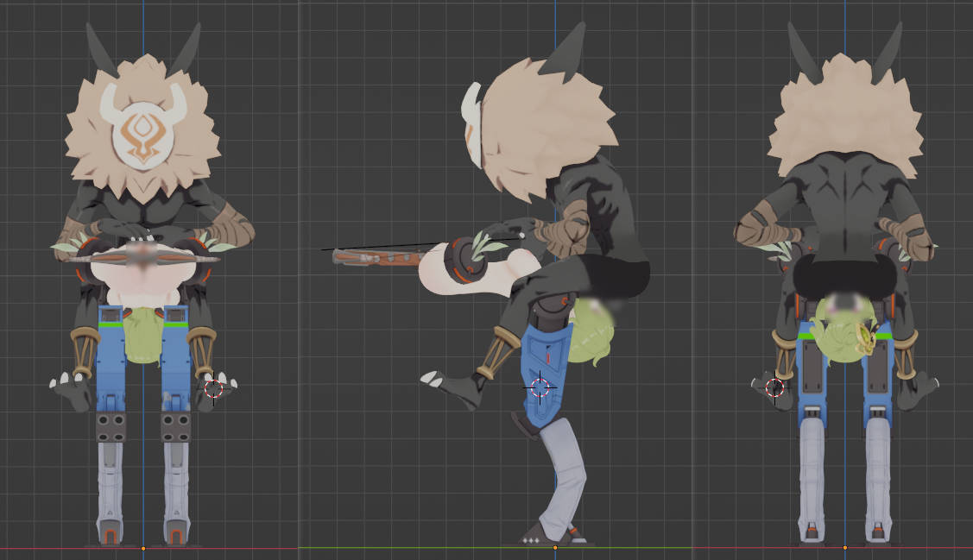Select the horned emblem mask in front view
Image resolution: width=973 pixels, height=560 pixels.
click(143, 129)
